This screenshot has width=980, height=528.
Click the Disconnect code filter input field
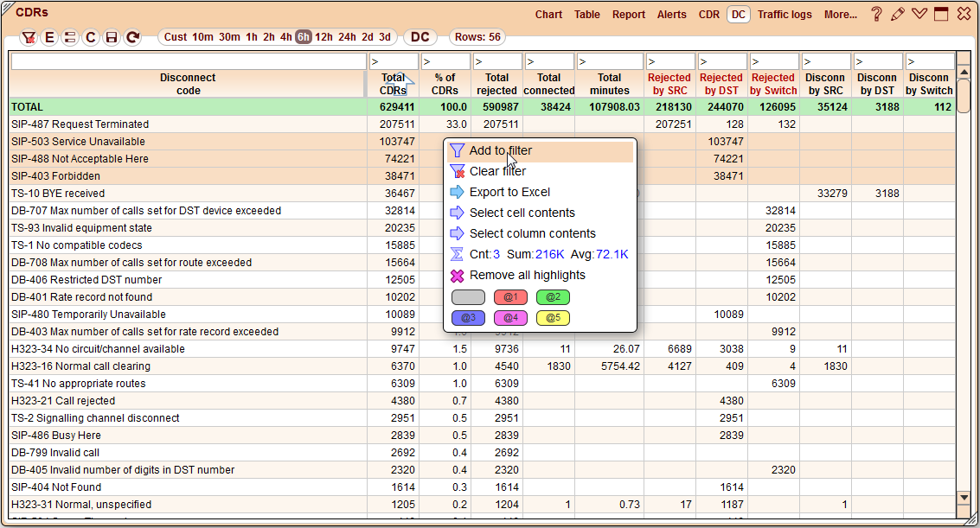[x=189, y=61]
